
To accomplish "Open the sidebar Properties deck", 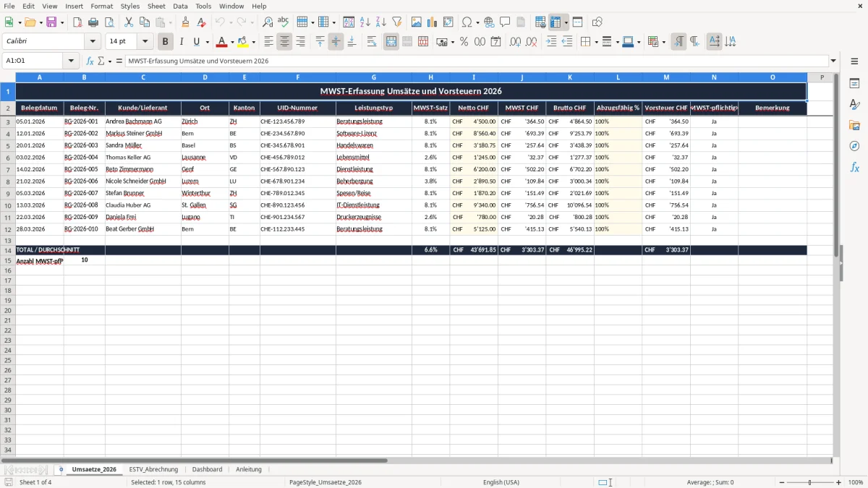I will pos(854,84).
